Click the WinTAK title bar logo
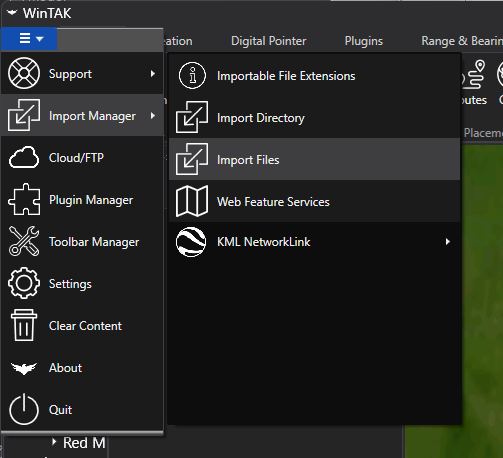 pos(12,13)
